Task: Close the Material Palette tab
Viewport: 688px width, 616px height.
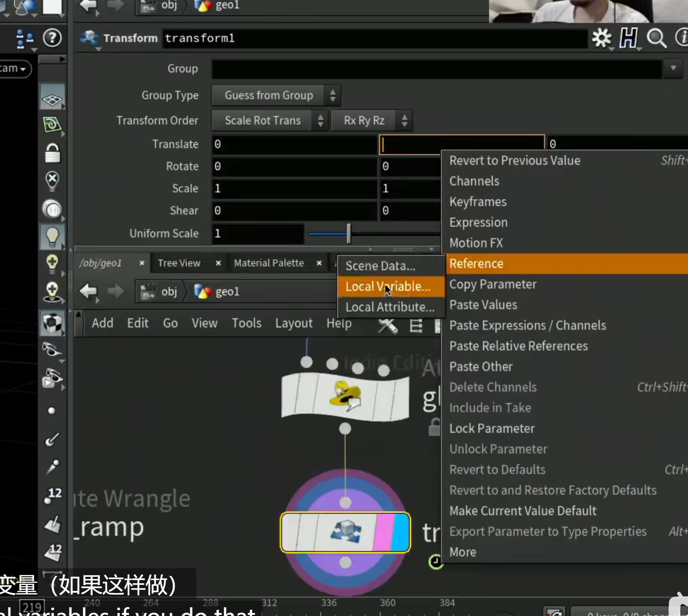Action: click(319, 263)
